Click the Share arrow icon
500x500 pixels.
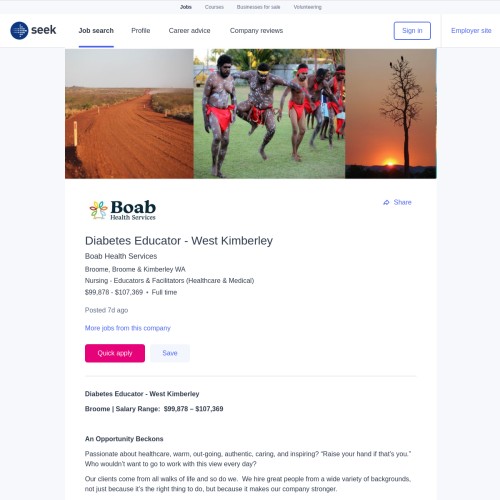coord(386,202)
